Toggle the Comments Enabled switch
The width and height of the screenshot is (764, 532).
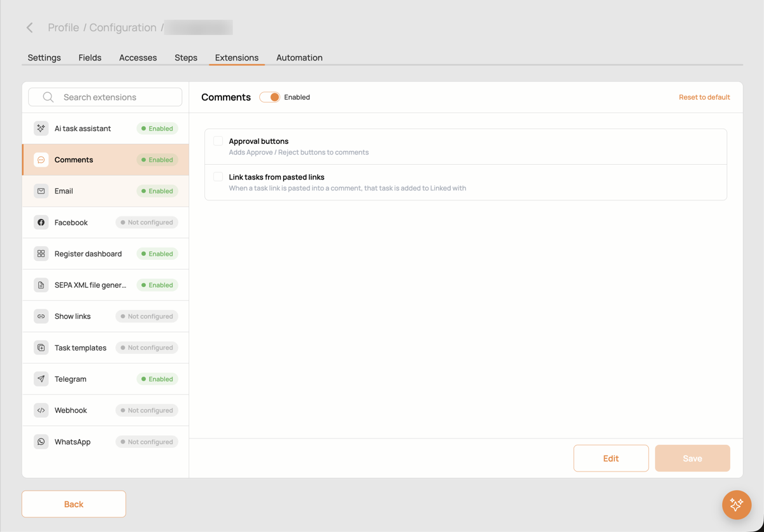pyautogui.click(x=269, y=97)
